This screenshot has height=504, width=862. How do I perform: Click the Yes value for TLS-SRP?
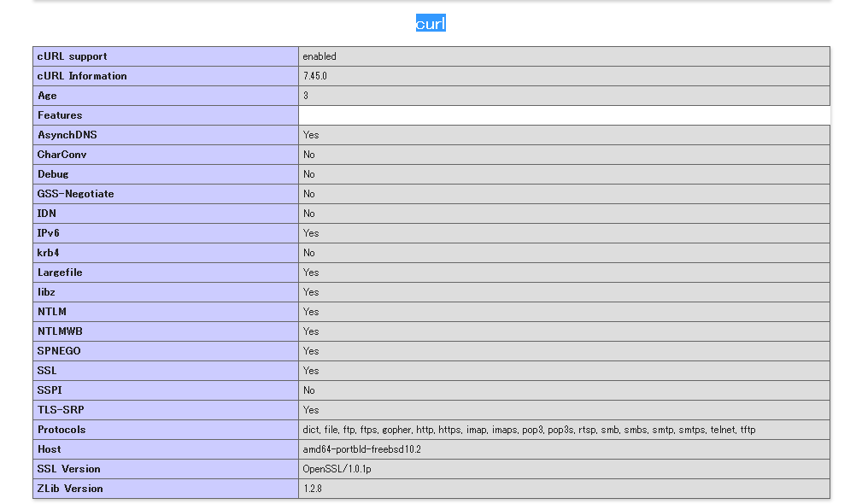pyautogui.click(x=311, y=410)
